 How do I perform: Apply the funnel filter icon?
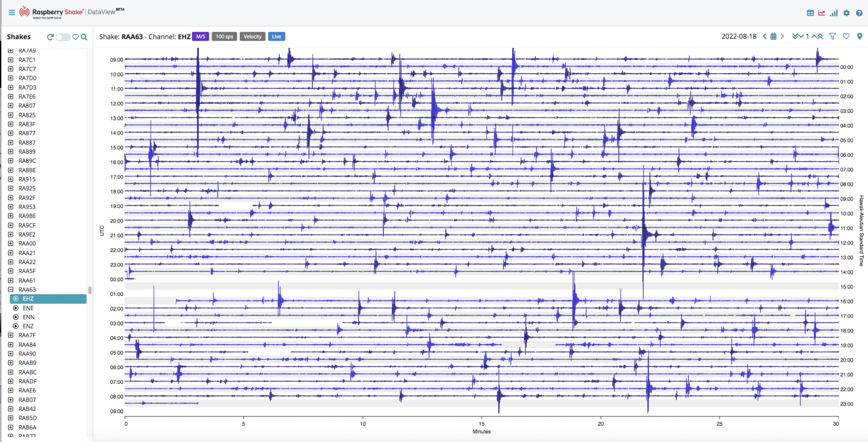click(x=832, y=36)
